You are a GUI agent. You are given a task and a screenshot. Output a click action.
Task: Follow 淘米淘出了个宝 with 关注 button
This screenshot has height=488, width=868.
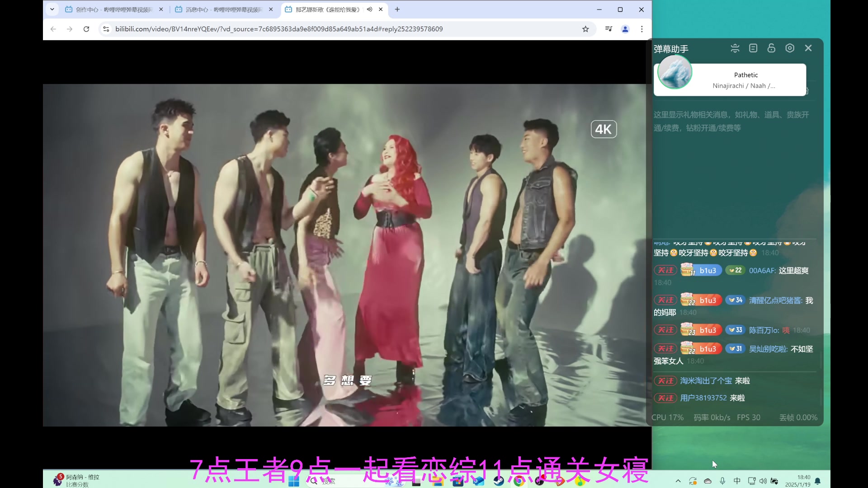(665, 381)
